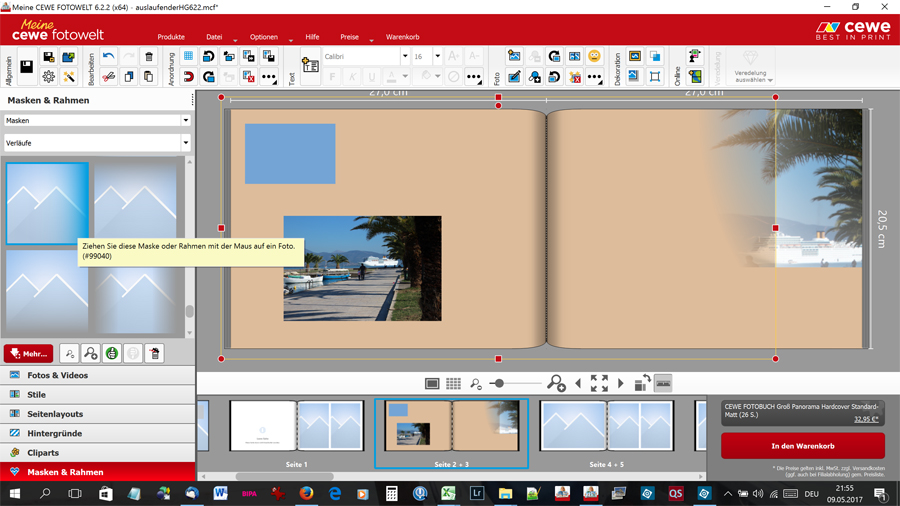Adjust the zoom slider handle
The image size is (900, 506).
pyautogui.click(x=498, y=384)
